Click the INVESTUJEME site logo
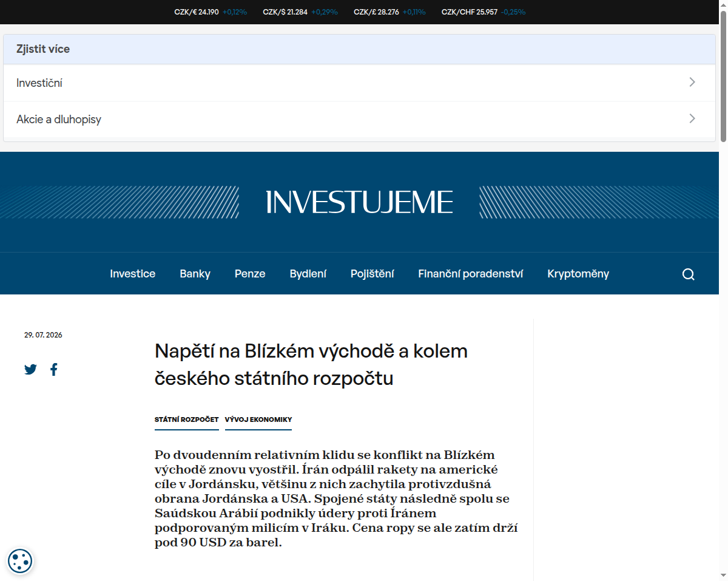Screen dimensions: 728x581 click(359, 202)
